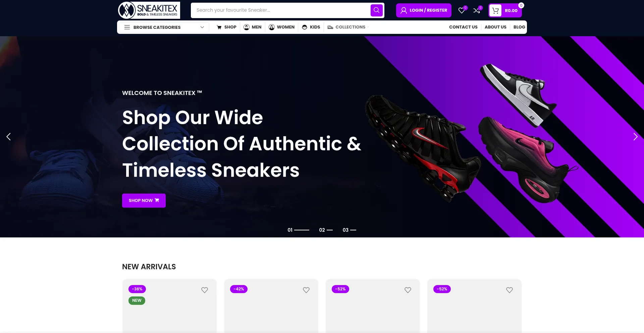
Task: Click the hamburger icon beside Browse Categories
Action: [127, 27]
